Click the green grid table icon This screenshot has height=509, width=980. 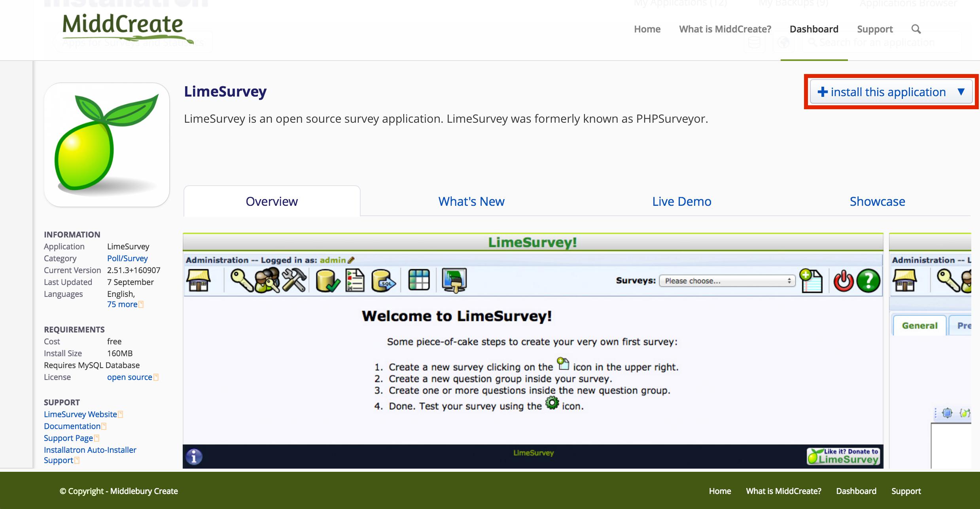pyautogui.click(x=419, y=280)
